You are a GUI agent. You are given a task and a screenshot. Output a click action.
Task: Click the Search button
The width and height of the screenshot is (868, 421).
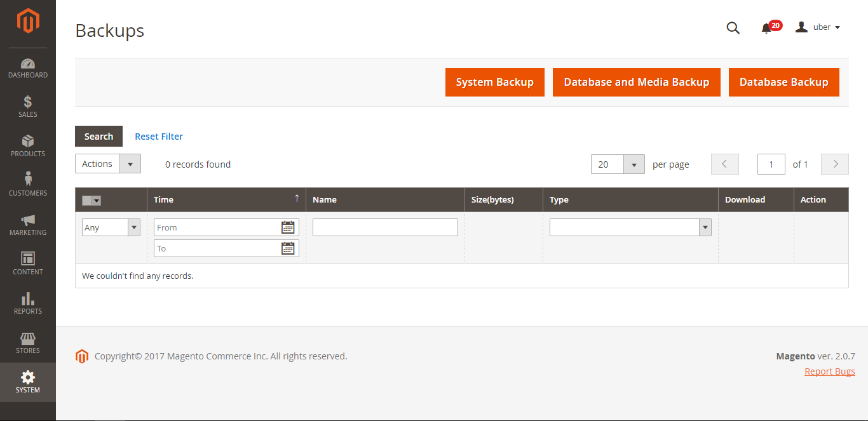point(98,137)
